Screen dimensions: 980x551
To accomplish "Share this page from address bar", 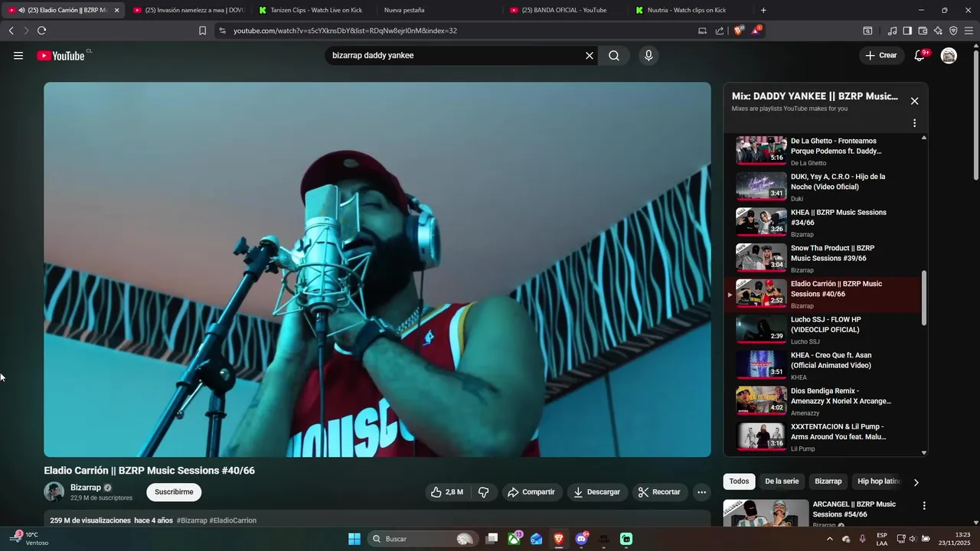I will (720, 31).
